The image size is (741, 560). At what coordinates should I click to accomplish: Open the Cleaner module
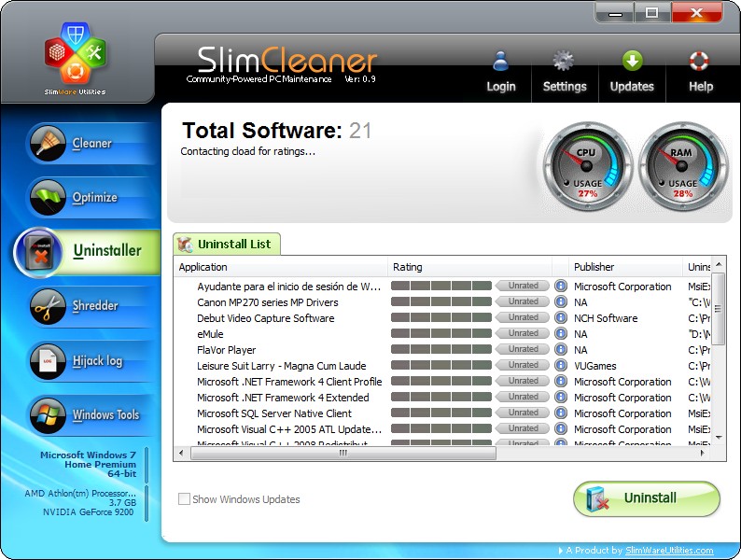[x=92, y=143]
